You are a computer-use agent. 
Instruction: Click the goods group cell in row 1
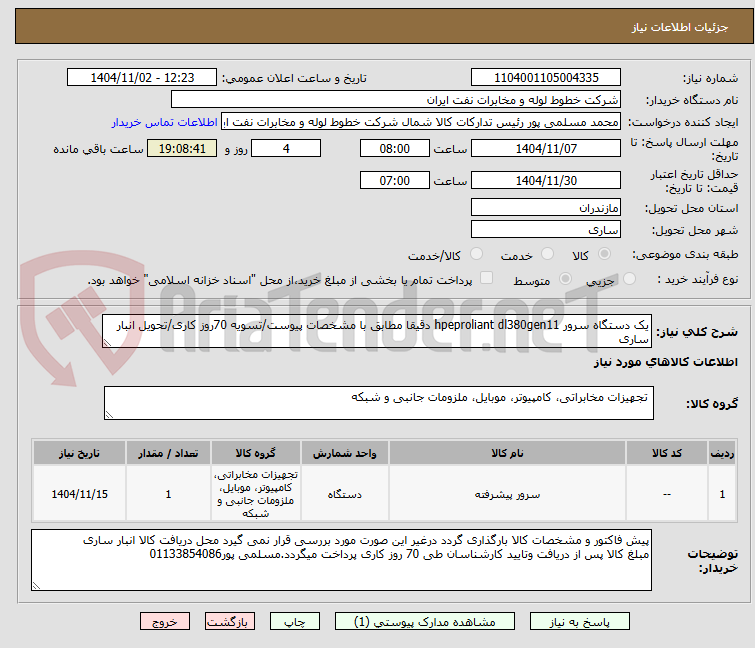256,494
